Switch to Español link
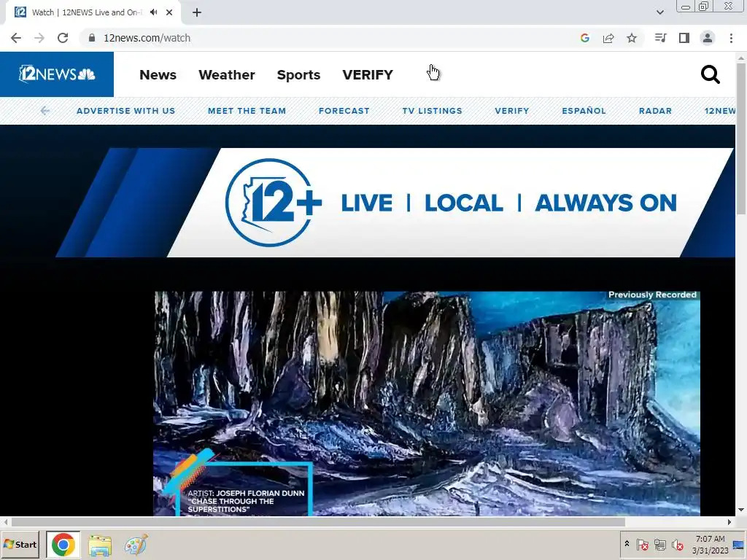 tap(584, 111)
